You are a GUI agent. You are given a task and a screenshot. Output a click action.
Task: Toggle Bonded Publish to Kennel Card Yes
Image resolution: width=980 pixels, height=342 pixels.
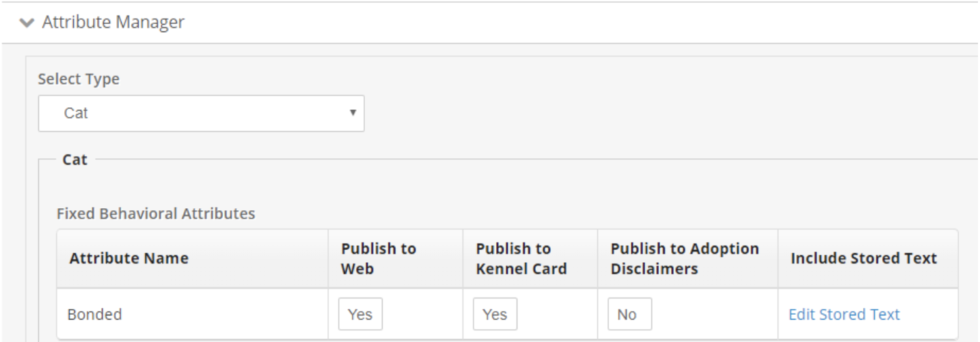(x=495, y=314)
